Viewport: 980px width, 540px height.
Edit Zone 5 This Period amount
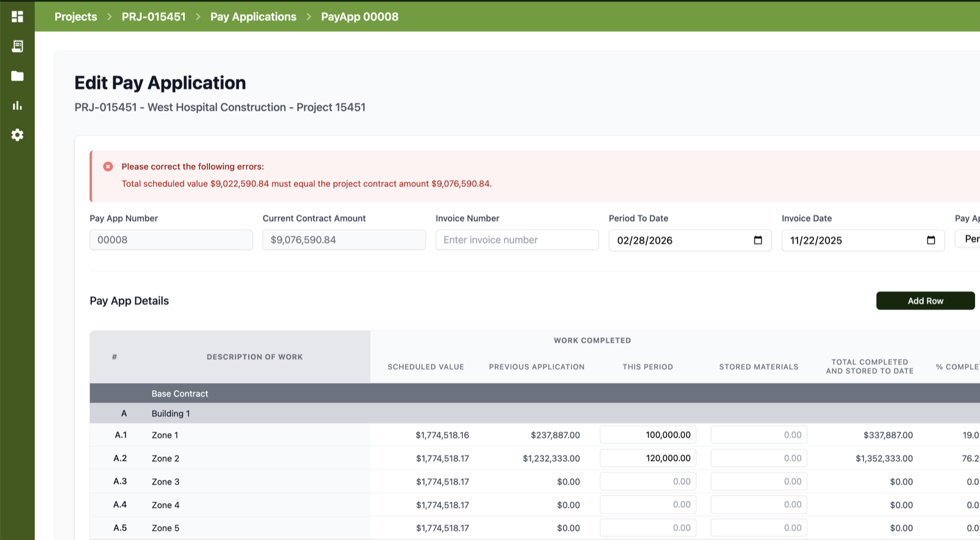coord(648,528)
